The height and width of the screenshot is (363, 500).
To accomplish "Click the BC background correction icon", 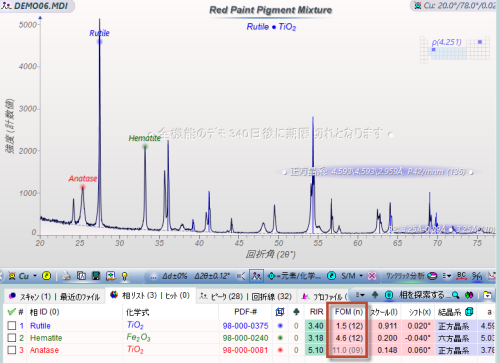I will tap(461, 276).
